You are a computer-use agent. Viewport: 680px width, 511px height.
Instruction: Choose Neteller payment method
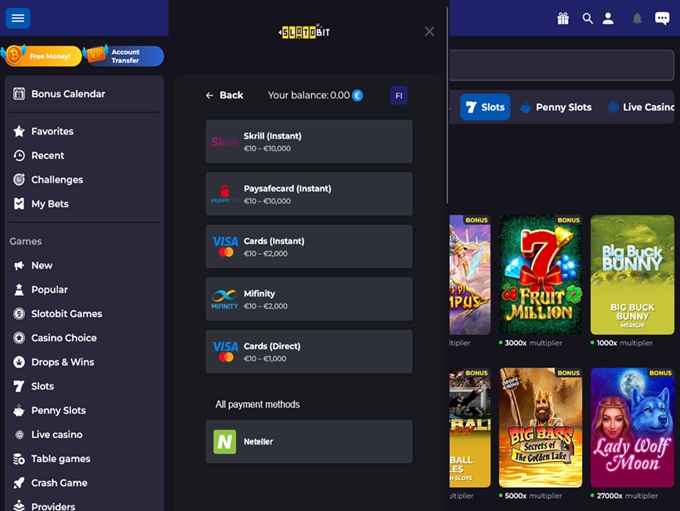[309, 442]
